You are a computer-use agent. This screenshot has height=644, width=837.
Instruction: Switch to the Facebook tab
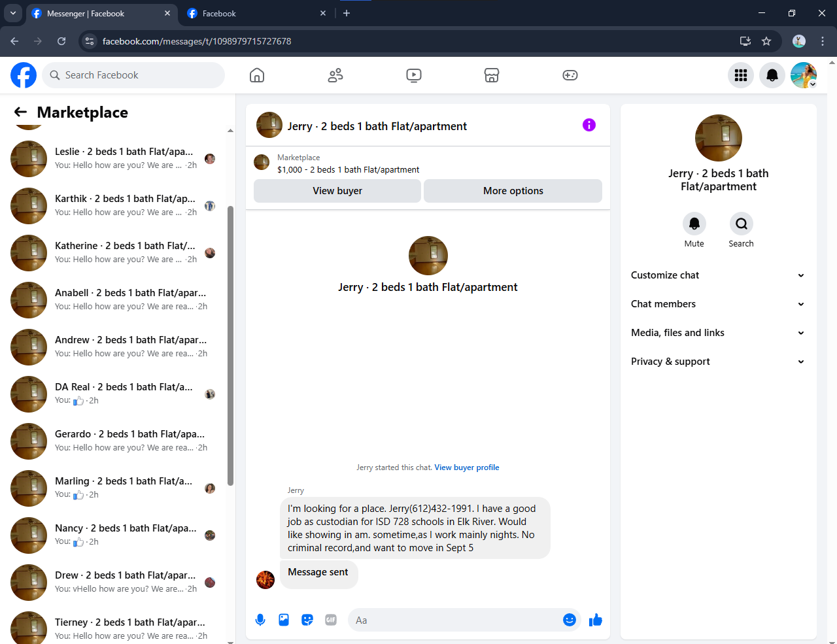257,14
